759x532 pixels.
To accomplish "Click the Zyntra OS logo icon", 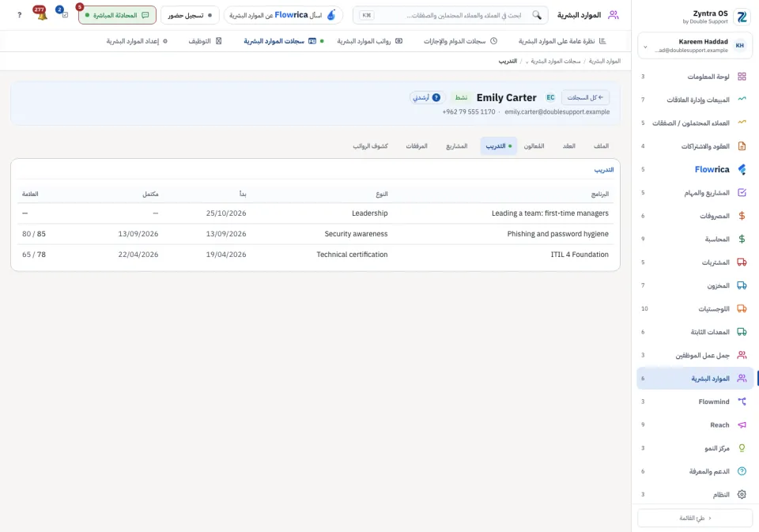I will coord(742,17).
